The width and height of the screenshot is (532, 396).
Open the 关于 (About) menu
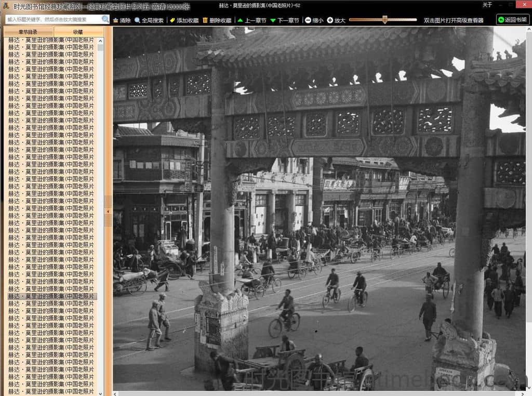click(487, 5)
